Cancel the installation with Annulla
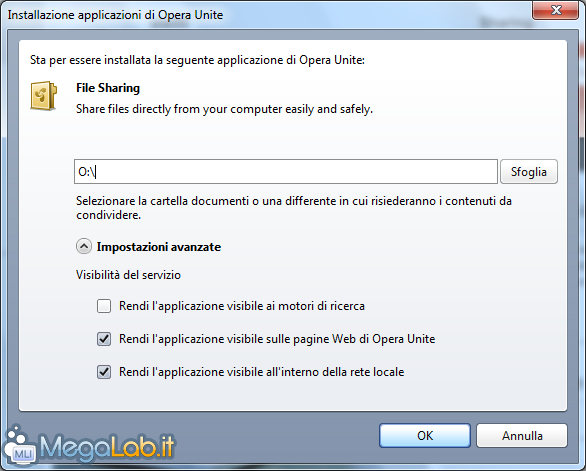The width and height of the screenshot is (586, 471). click(x=522, y=435)
